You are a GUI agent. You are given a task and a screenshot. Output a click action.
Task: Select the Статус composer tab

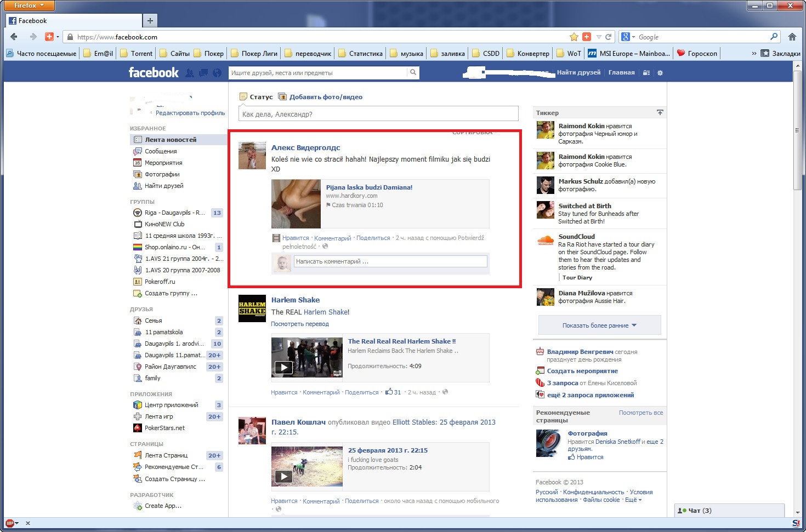[x=256, y=97]
